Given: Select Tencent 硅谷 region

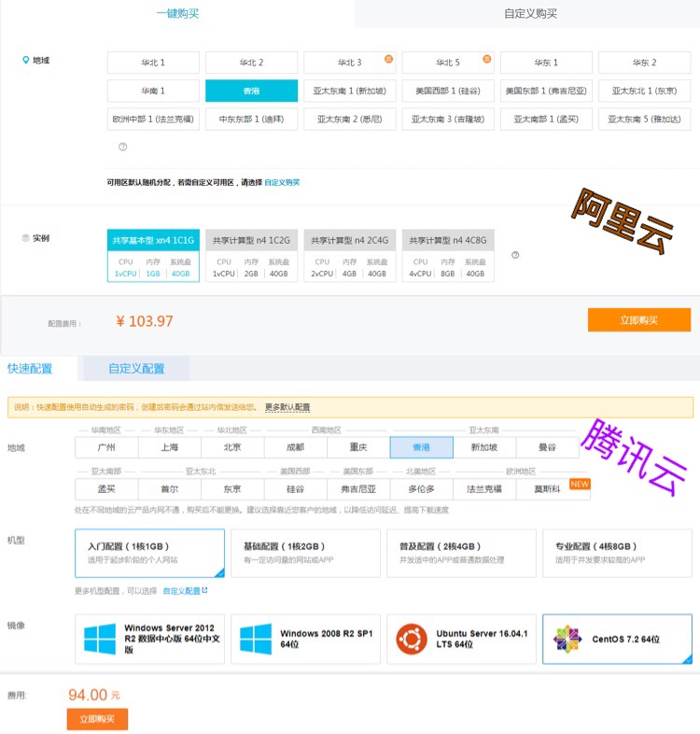Looking at the screenshot, I should [x=295, y=489].
